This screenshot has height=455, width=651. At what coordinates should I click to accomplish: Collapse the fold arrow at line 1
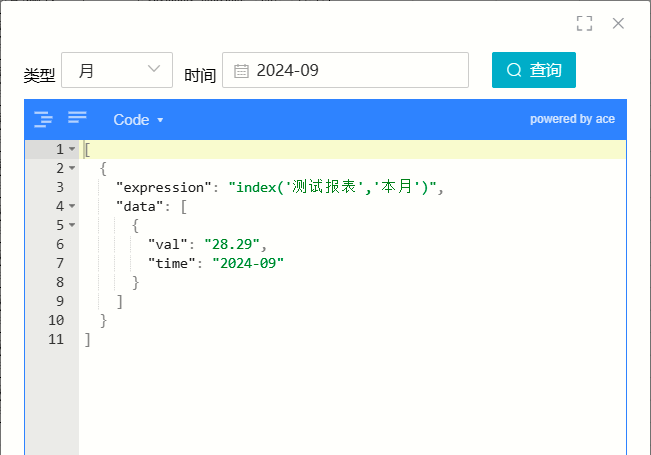click(x=72, y=149)
